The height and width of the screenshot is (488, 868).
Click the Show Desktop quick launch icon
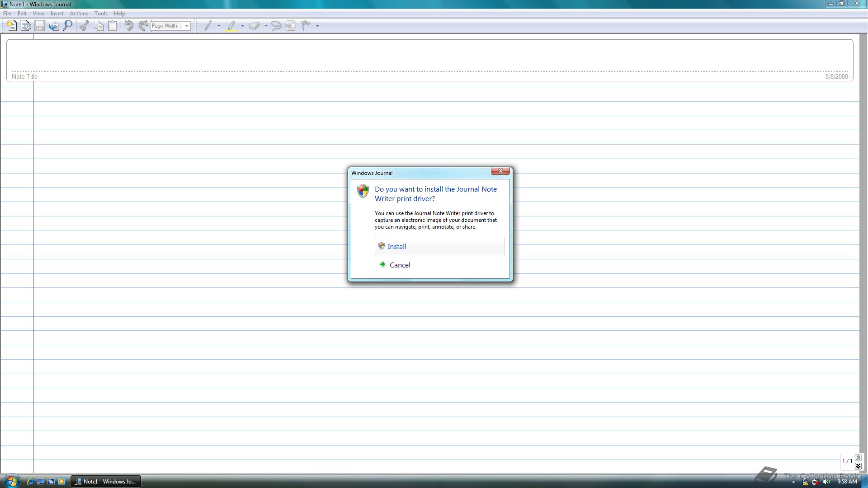[41, 481]
